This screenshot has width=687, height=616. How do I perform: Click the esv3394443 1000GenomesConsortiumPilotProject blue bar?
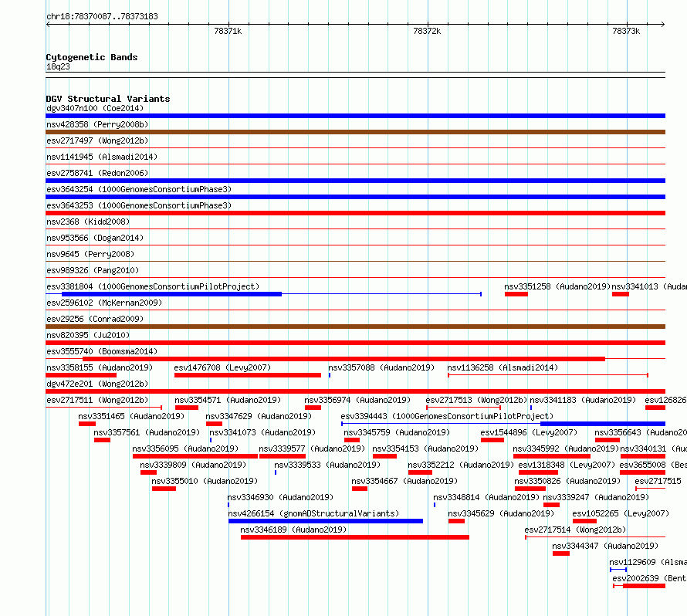pyautogui.click(x=603, y=424)
